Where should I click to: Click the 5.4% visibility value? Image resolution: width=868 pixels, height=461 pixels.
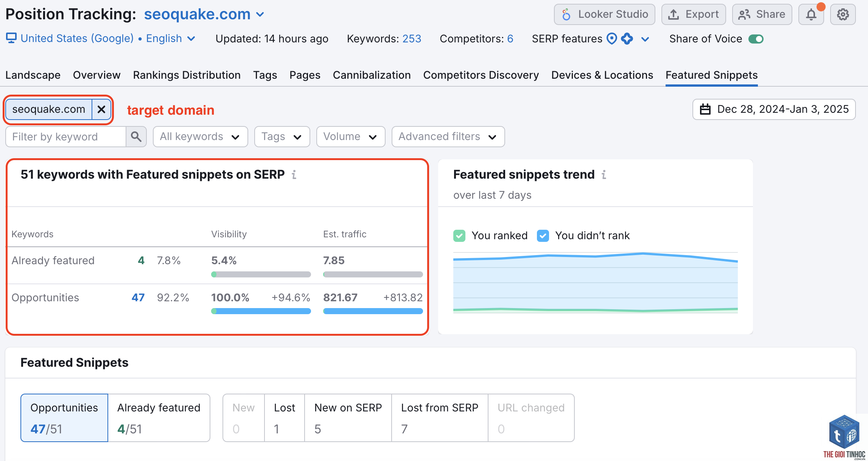coord(224,260)
